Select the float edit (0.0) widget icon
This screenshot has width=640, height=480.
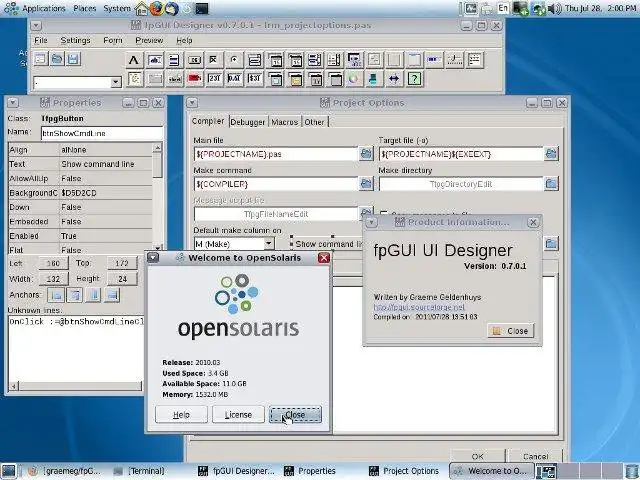pos(234,79)
